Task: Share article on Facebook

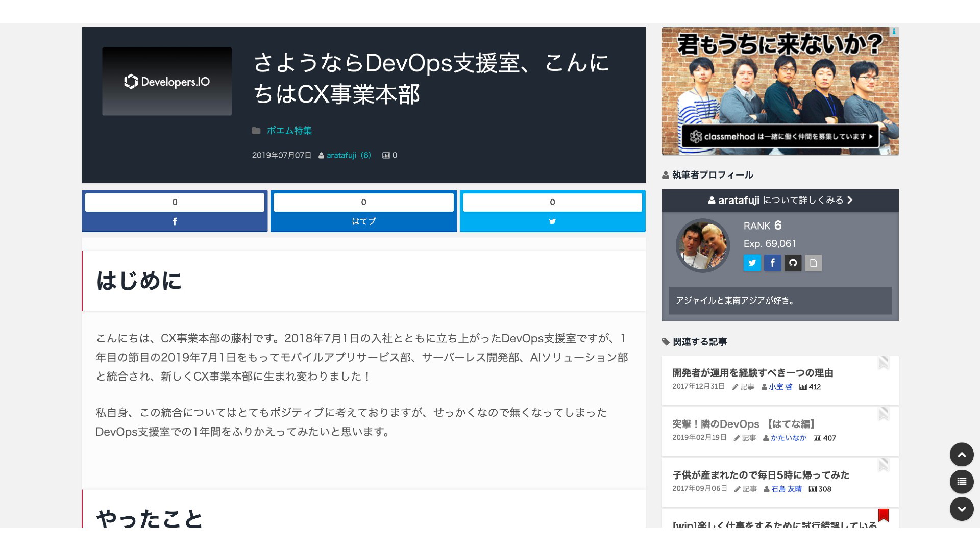Action: 175,221
